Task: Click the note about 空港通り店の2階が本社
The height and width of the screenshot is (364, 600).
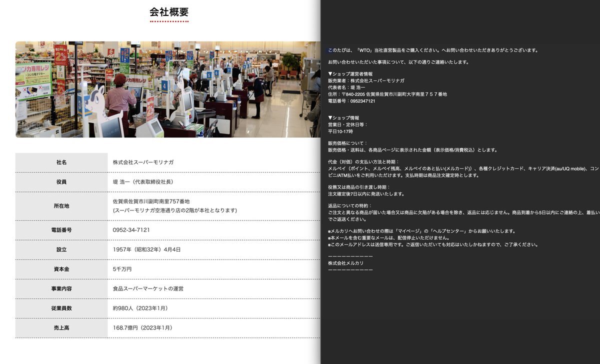Action: click(x=175, y=210)
